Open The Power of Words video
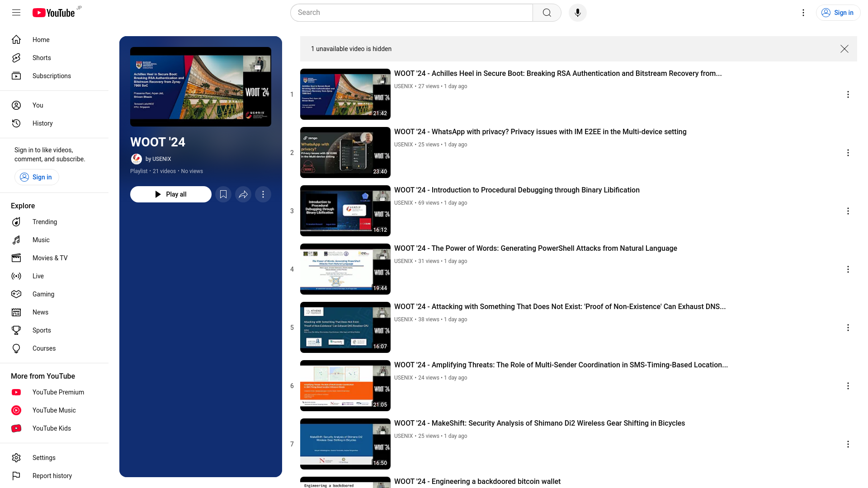This screenshot has height=488, width=868. [x=536, y=249]
